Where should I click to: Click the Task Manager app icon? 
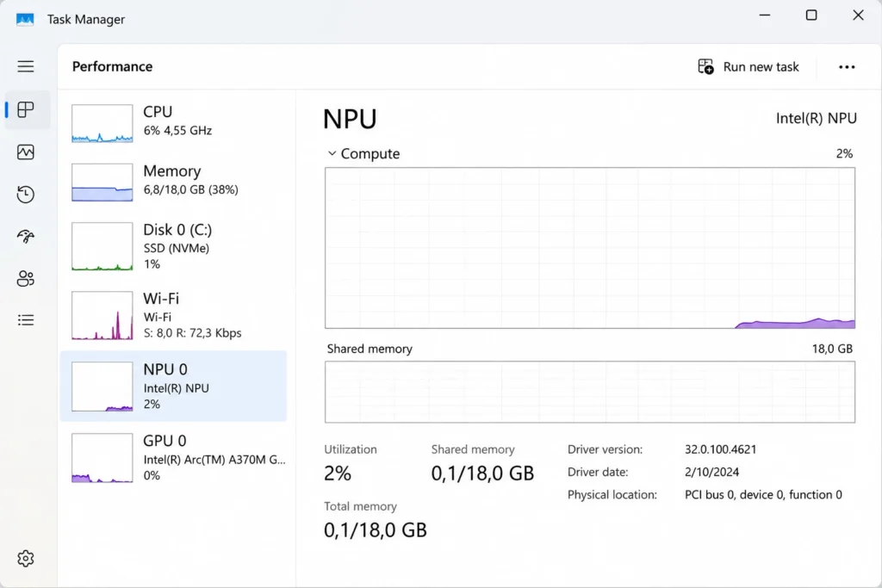point(25,19)
